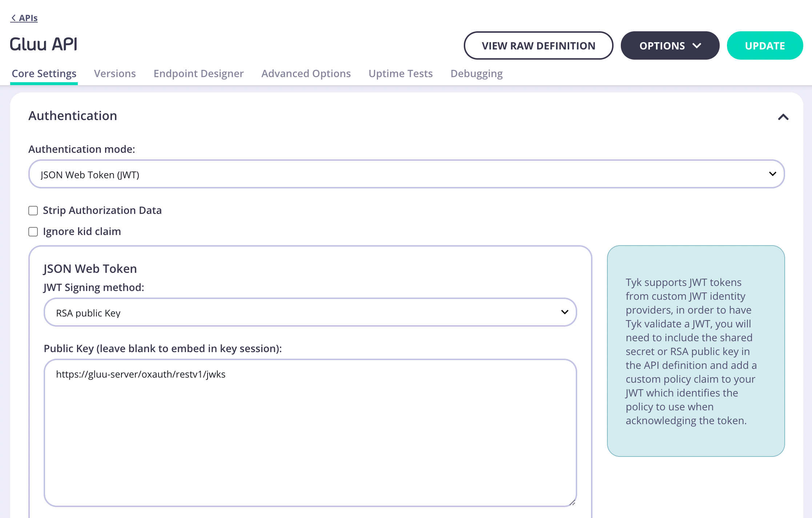Open the Authentication mode dropdown
The height and width of the screenshot is (518, 812).
[x=406, y=174]
